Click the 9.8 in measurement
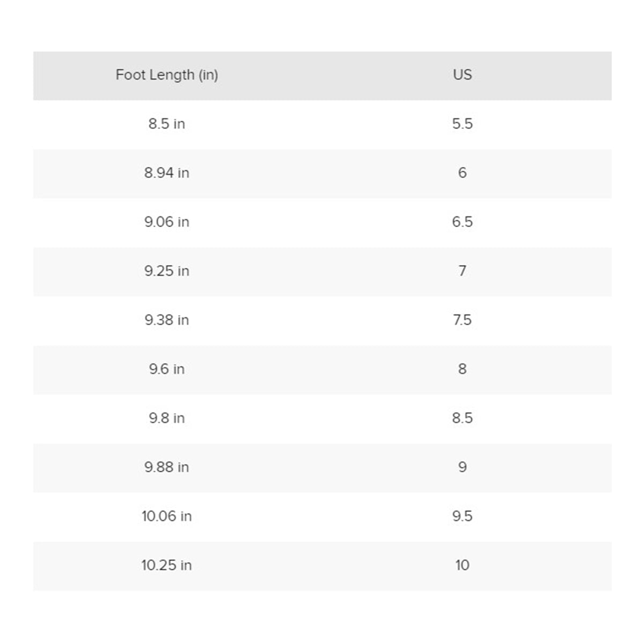The image size is (644, 644). coord(167,418)
